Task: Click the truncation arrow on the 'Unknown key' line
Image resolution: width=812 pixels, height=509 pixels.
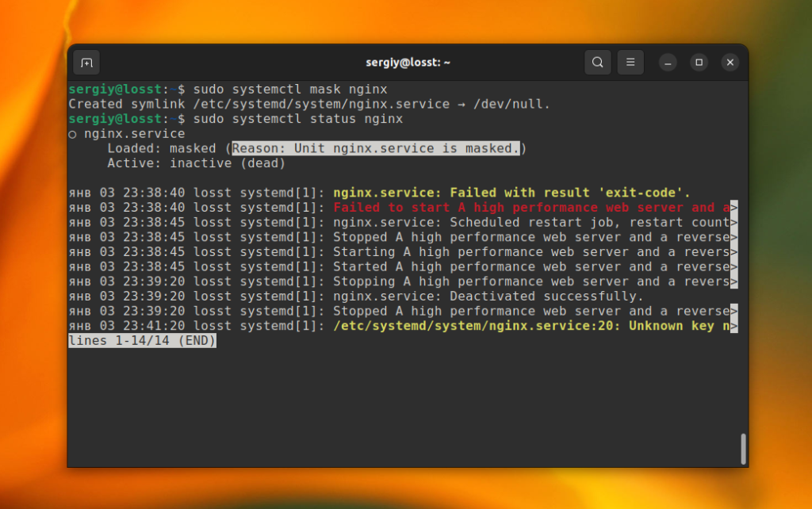Action: click(x=733, y=326)
